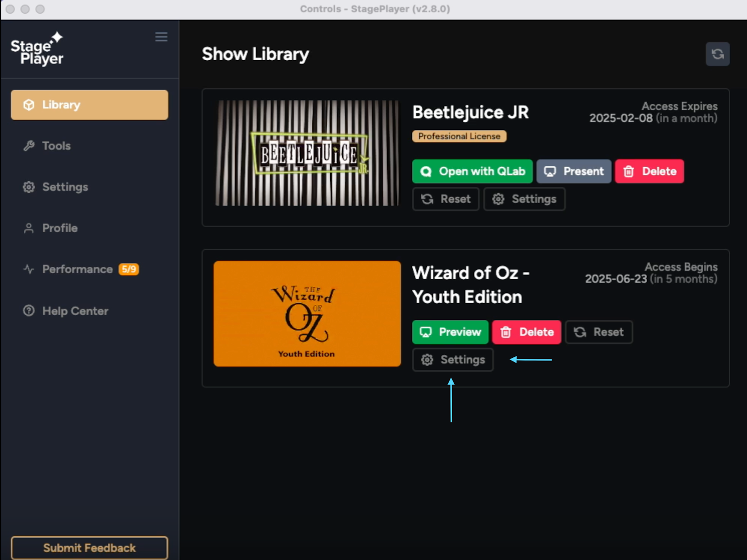Click the Professional License badge

pos(459,136)
